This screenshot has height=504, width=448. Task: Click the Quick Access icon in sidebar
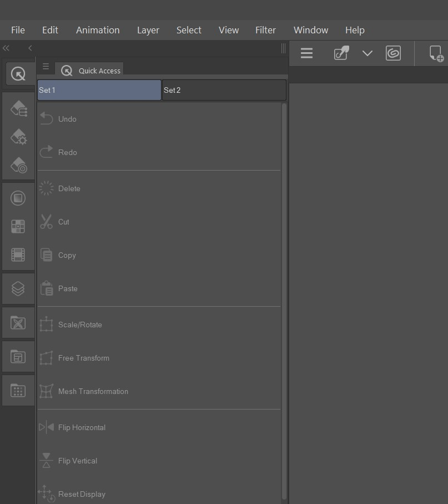(x=18, y=74)
